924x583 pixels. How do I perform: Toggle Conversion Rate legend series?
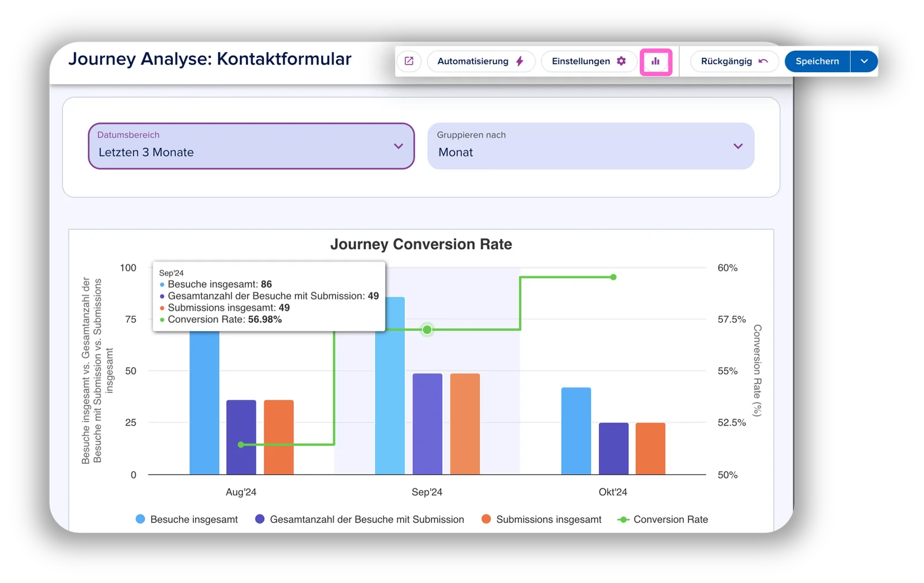click(x=662, y=520)
